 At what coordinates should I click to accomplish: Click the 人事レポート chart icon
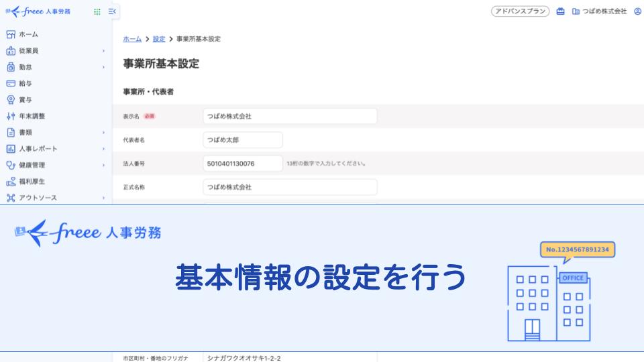(11, 149)
